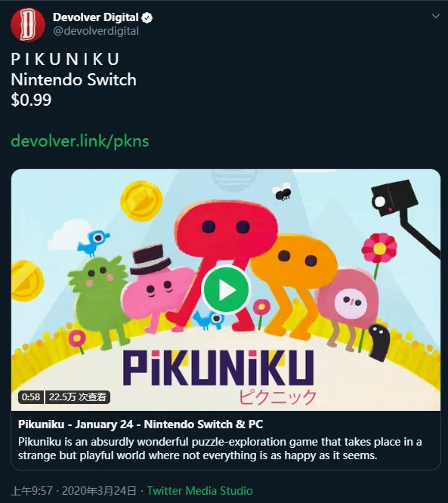Click the @devolverdigital handle

click(x=96, y=31)
